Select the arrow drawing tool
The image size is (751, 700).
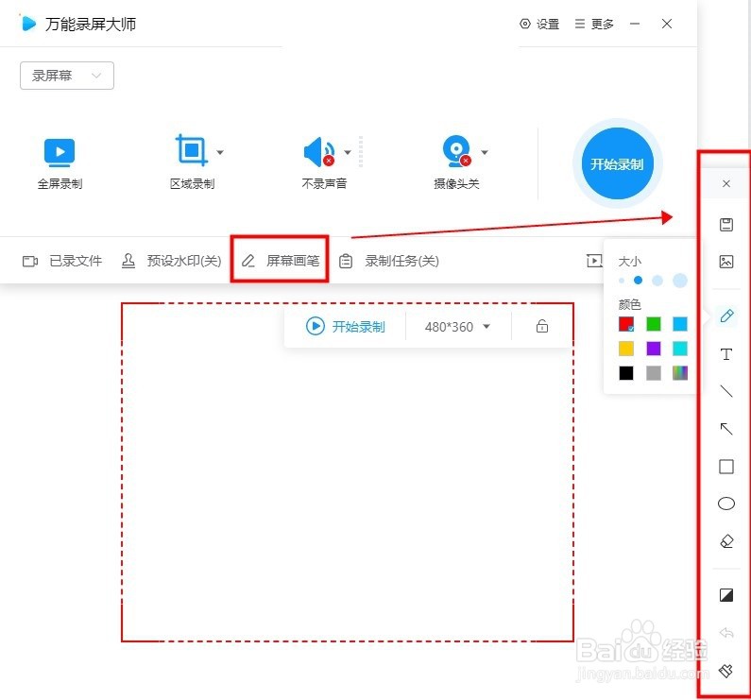tap(726, 428)
